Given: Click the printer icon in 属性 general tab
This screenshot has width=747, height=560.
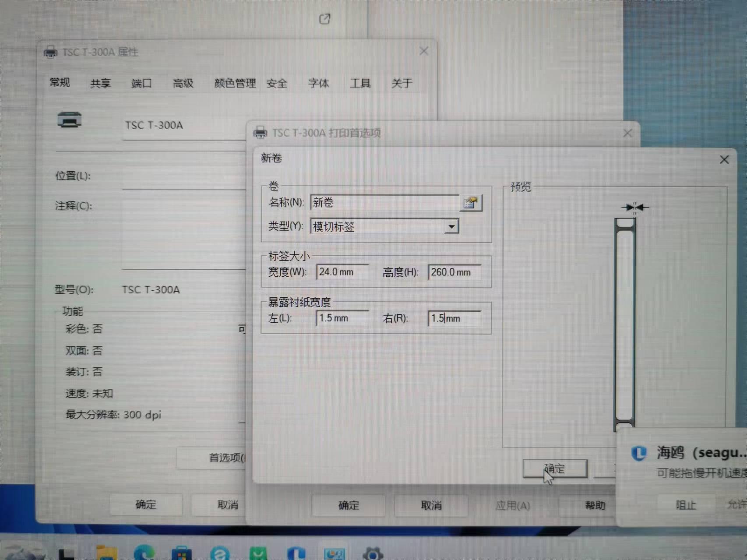Looking at the screenshot, I should pos(69,120).
